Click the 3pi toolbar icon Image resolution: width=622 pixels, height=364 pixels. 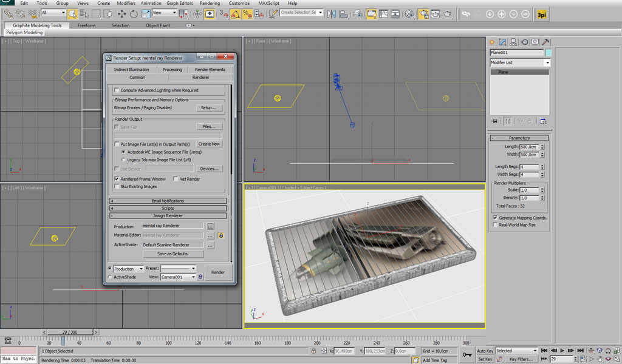tap(541, 15)
